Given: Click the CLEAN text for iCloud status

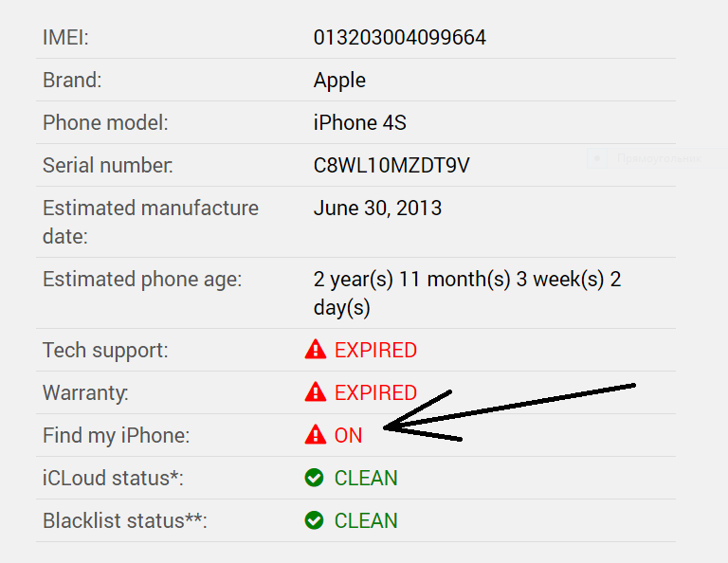Looking at the screenshot, I should 366,479.
